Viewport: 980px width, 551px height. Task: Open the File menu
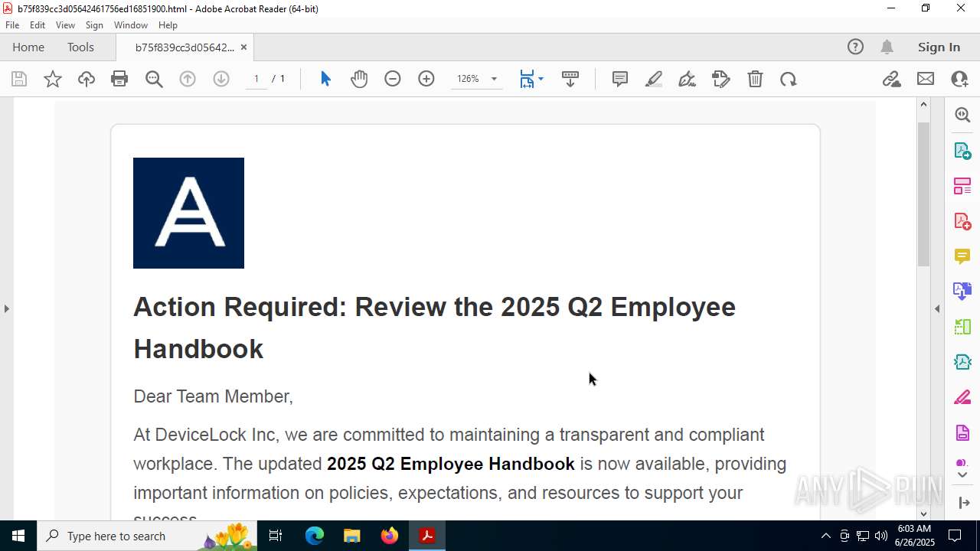[x=12, y=25]
